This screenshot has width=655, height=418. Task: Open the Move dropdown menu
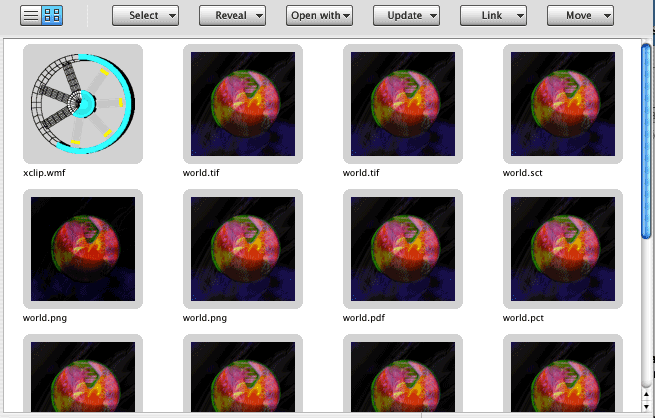580,15
